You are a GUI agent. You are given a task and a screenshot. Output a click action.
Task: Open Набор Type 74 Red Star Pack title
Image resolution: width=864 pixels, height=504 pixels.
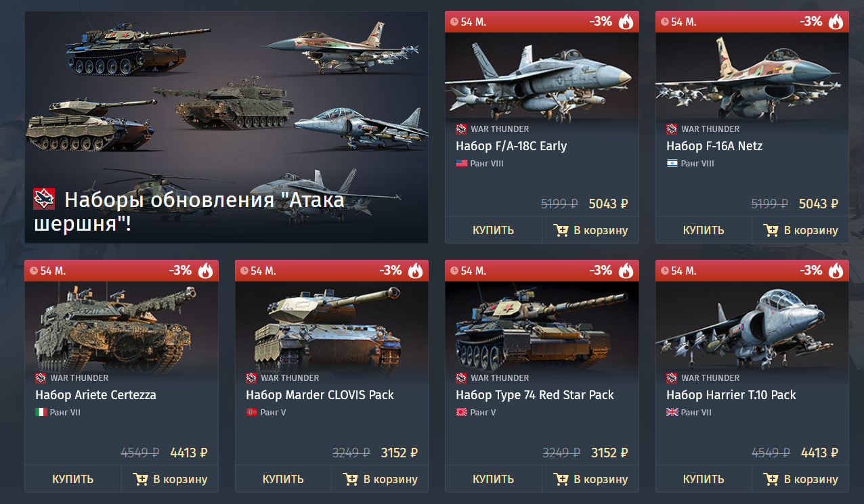(535, 395)
